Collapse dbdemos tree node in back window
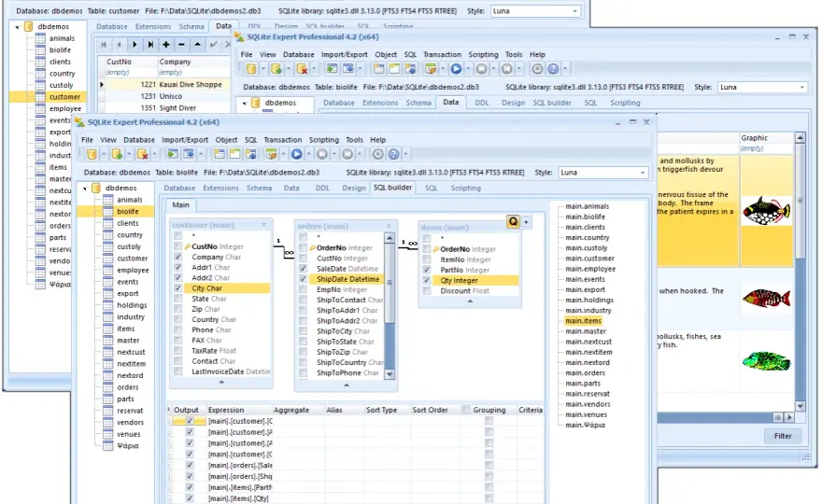This screenshot has width=822, height=504. [x=18, y=26]
